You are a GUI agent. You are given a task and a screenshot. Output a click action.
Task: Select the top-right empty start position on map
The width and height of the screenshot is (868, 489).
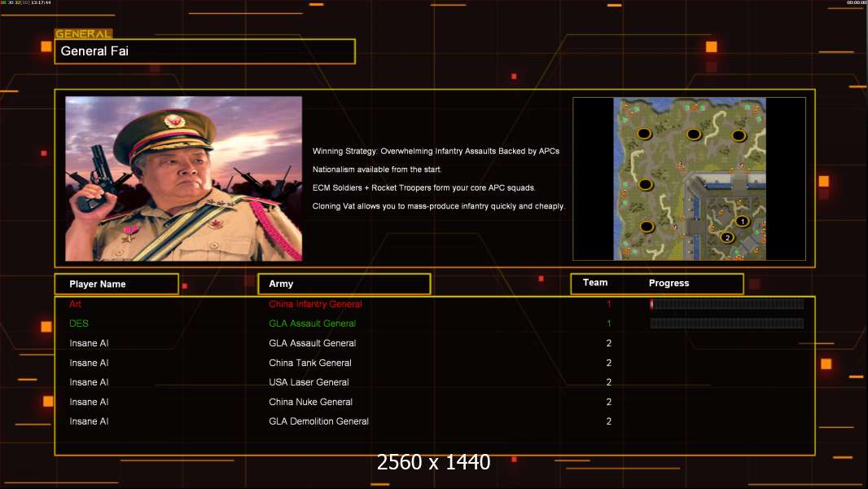[739, 135]
